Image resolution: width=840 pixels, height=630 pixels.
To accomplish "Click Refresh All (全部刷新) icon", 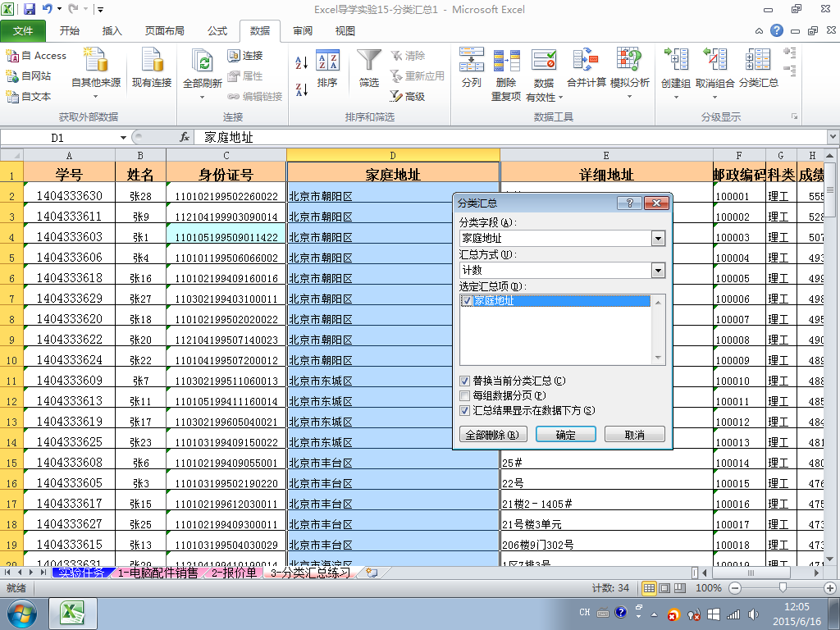I will point(203,62).
